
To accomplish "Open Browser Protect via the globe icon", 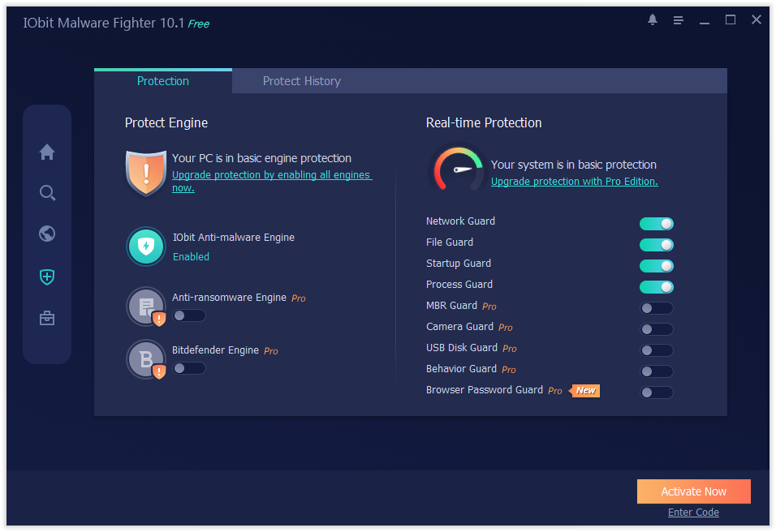I will pyautogui.click(x=47, y=233).
